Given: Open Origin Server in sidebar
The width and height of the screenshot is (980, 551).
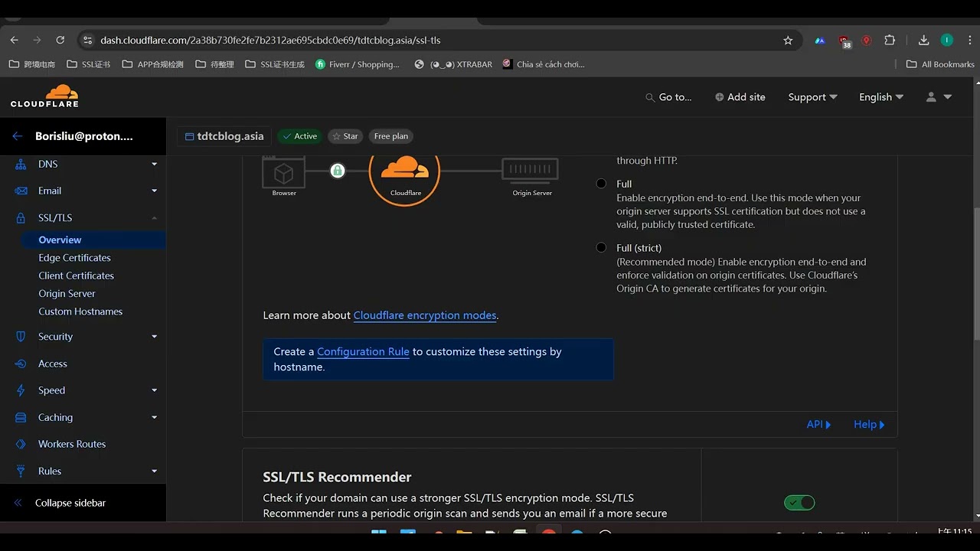Looking at the screenshot, I should pos(67,293).
